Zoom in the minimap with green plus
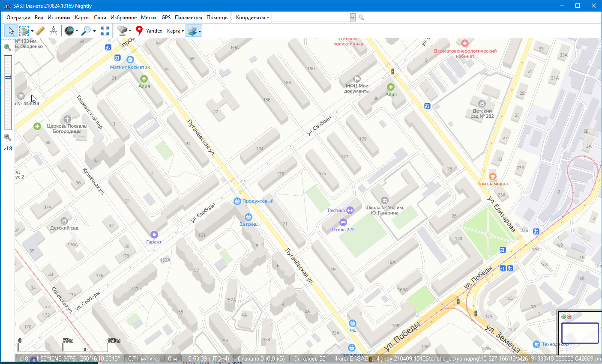The image size is (602, 364). [563, 317]
